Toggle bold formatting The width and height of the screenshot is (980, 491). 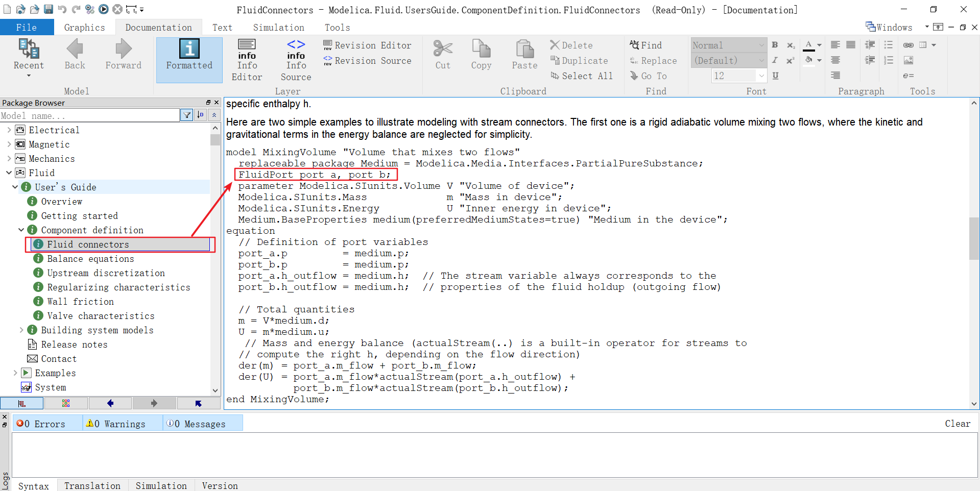pyautogui.click(x=774, y=45)
